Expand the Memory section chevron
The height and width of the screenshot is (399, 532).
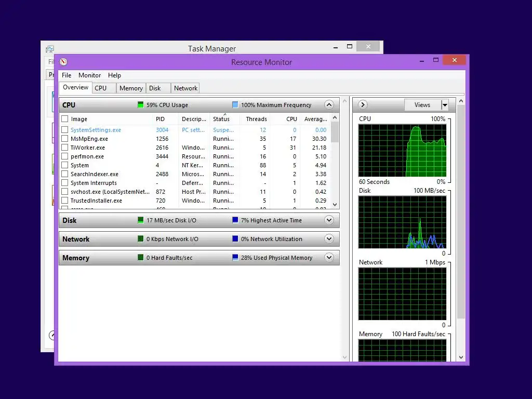[329, 257]
